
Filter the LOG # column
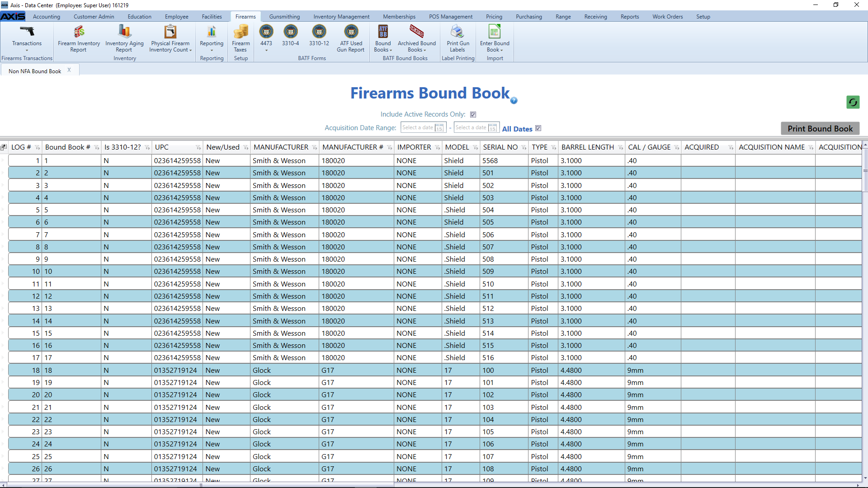(x=38, y=148)
